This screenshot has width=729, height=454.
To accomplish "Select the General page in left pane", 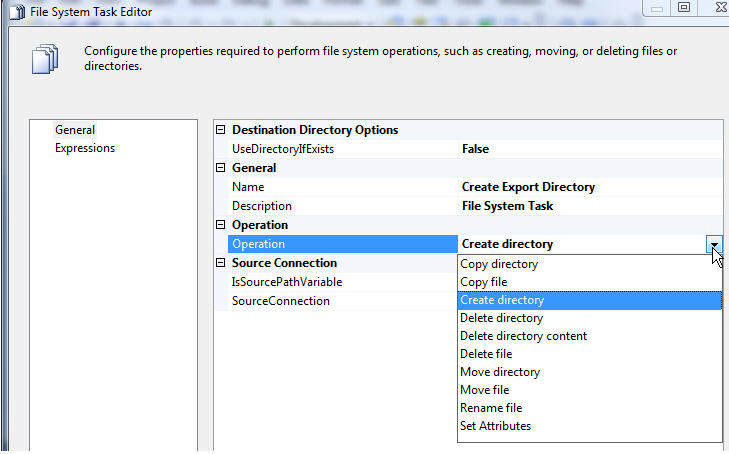I will coord(75,130).
